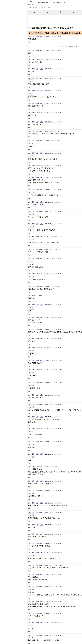Click reply arrow under post 0010
The width and height of the screenshot is (82, 644).
(x=29, y=137)
